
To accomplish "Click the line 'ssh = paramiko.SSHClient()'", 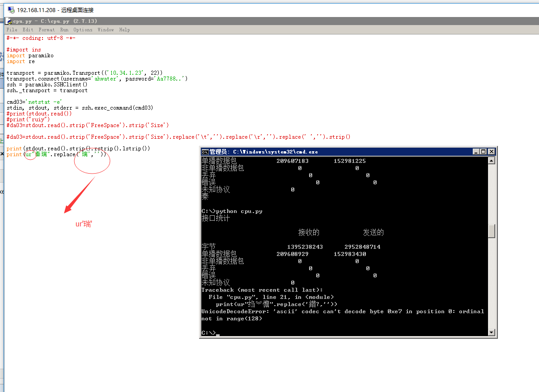I will 47,85.
